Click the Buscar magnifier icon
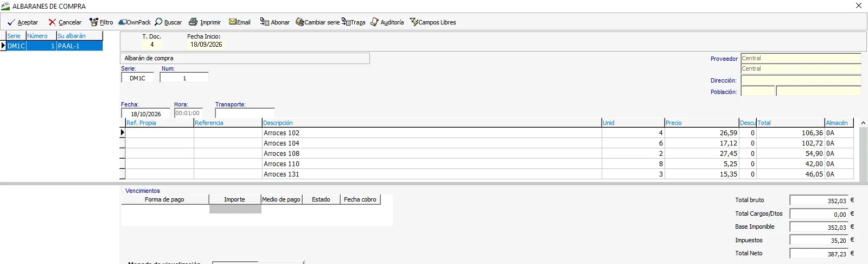 pos(158,22)
